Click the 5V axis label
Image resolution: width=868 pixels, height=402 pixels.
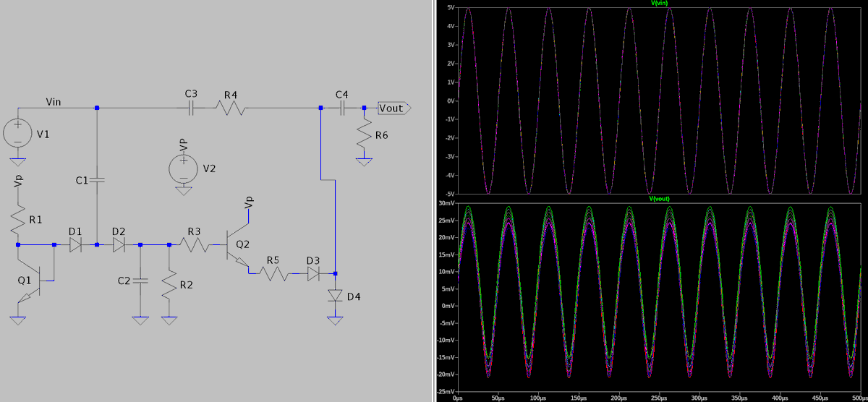pyautogui.click(x=450, y=7)
